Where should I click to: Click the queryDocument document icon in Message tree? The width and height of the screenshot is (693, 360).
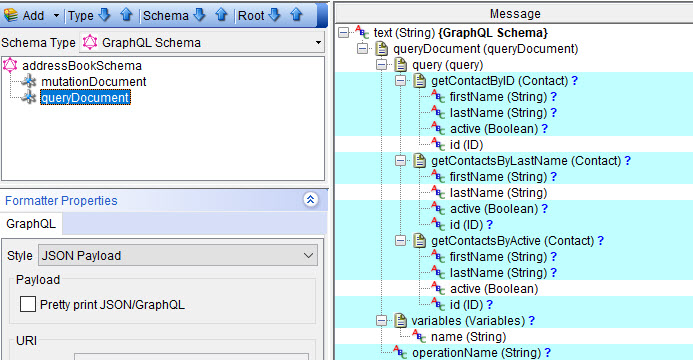[x=381, y=49]
